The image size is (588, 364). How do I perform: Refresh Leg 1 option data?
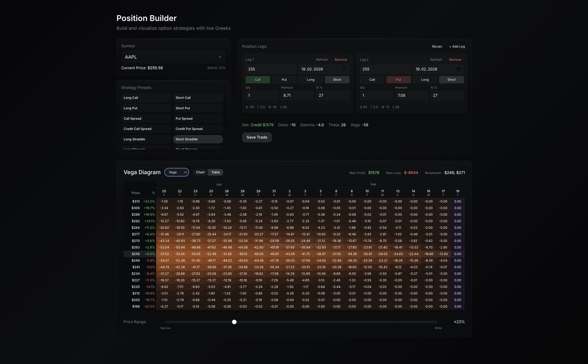(322, 59)
